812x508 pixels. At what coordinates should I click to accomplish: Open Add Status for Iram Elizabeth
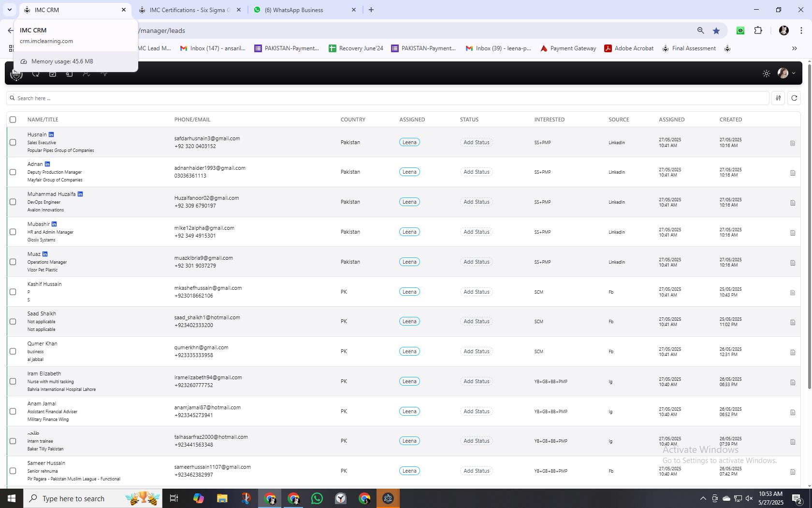pos(476,381)
